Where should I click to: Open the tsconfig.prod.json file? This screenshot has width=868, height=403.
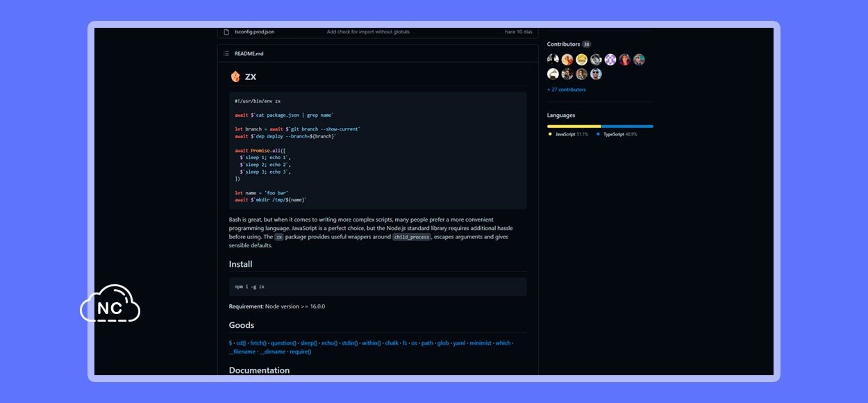pyautogui.click(x=254, y=32)
